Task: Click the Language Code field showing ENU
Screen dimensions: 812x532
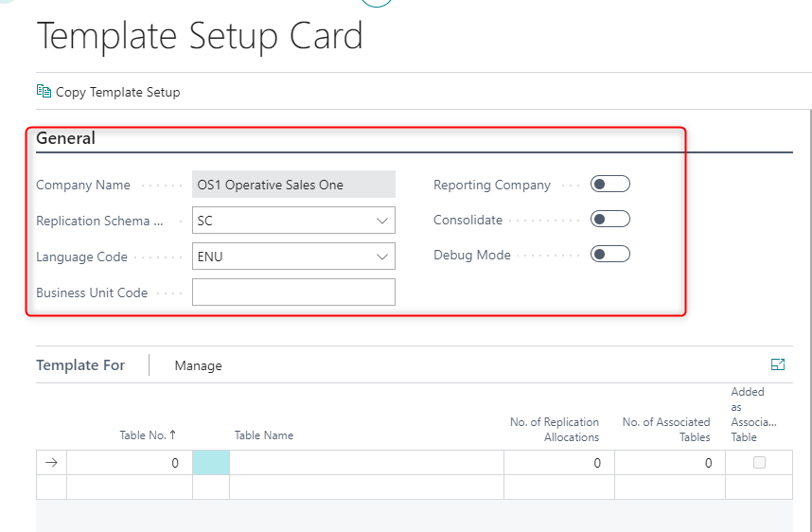Action: click(293, 257)
